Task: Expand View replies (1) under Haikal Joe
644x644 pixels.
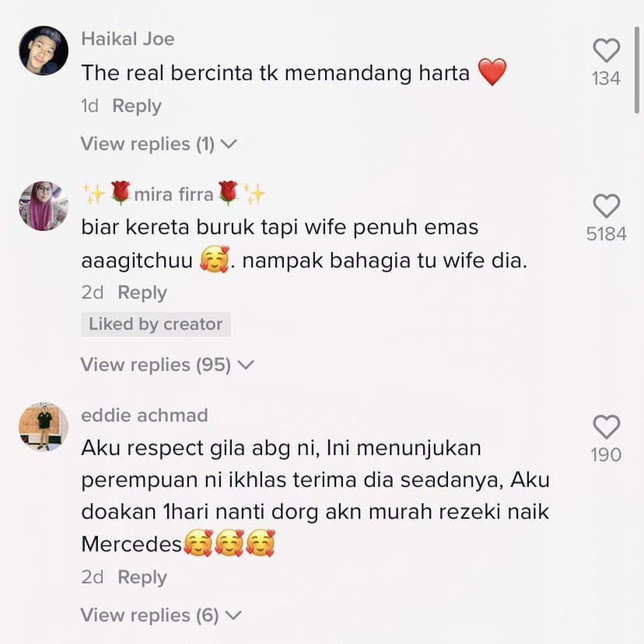Action: pyautogui.click(x=159, y=144)
